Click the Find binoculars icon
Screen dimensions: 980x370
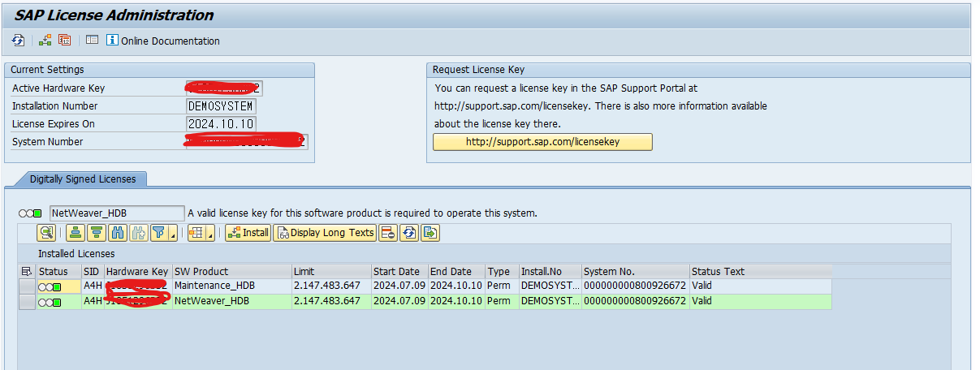[117, 233]
